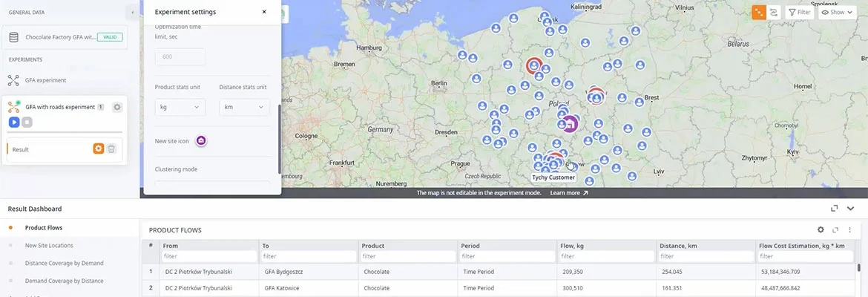Image resolution: width=868 pixels, height=297 pixels.
Task: Toggle the map routes view button
Action: click(775, 12)
